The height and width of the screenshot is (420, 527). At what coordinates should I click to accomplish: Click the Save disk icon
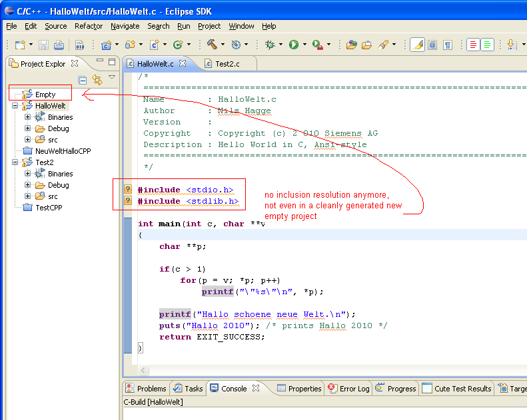coord(43,45)
